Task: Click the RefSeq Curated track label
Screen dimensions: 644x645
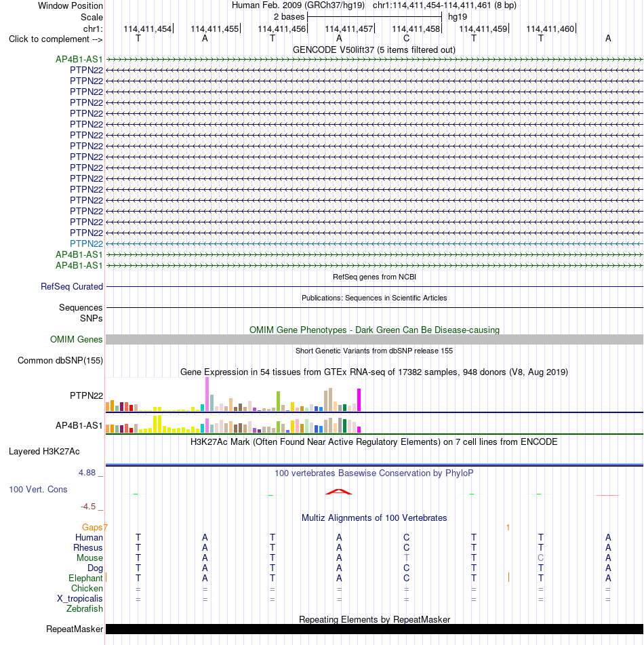Action: pos(72,286)
